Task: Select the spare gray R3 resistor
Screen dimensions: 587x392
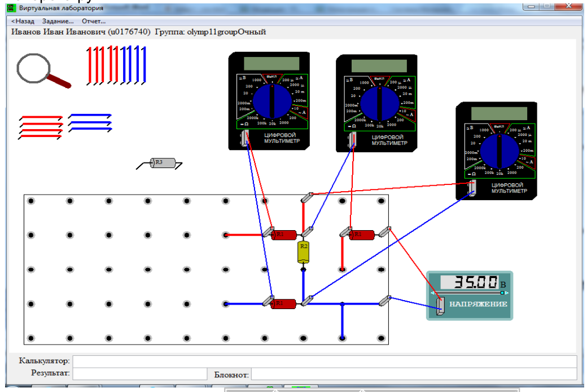Action: [163, 162]
